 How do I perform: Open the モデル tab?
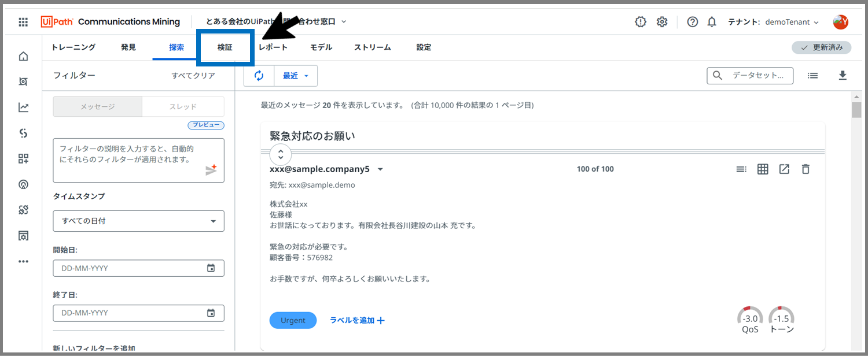321,47
